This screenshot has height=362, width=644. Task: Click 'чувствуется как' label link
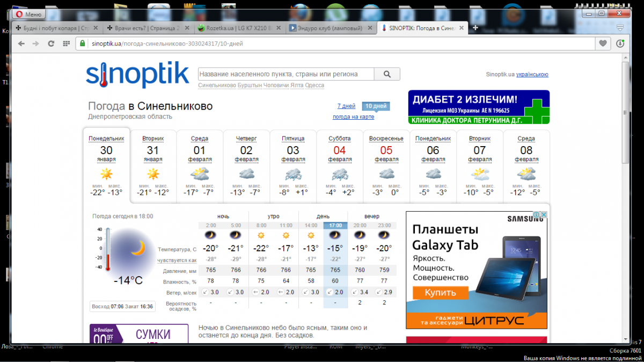point(177,260)
